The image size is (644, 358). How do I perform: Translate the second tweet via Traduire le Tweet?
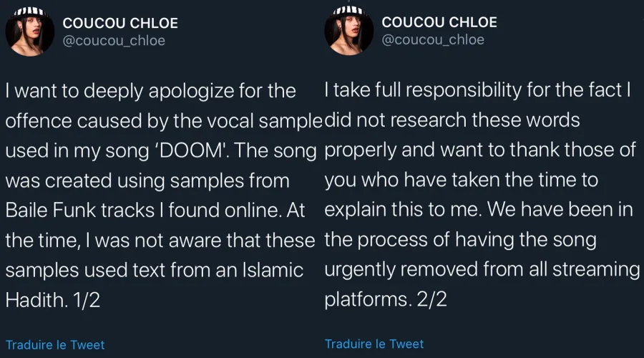pos(374,344)
